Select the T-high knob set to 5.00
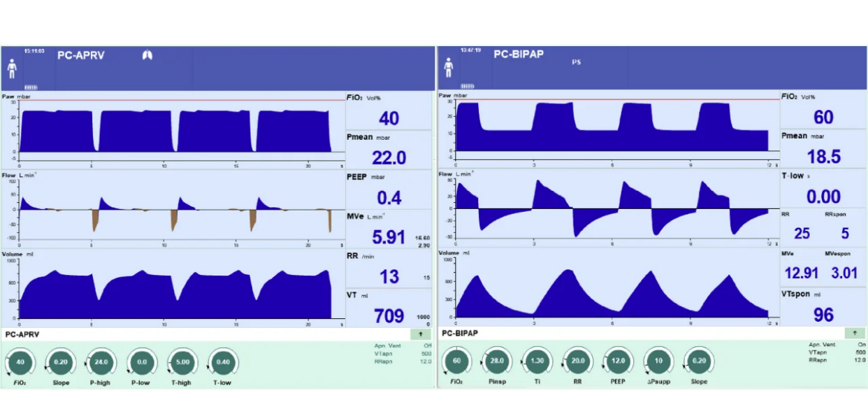Screen dimensions: 868x414 (x=182, y=362)
